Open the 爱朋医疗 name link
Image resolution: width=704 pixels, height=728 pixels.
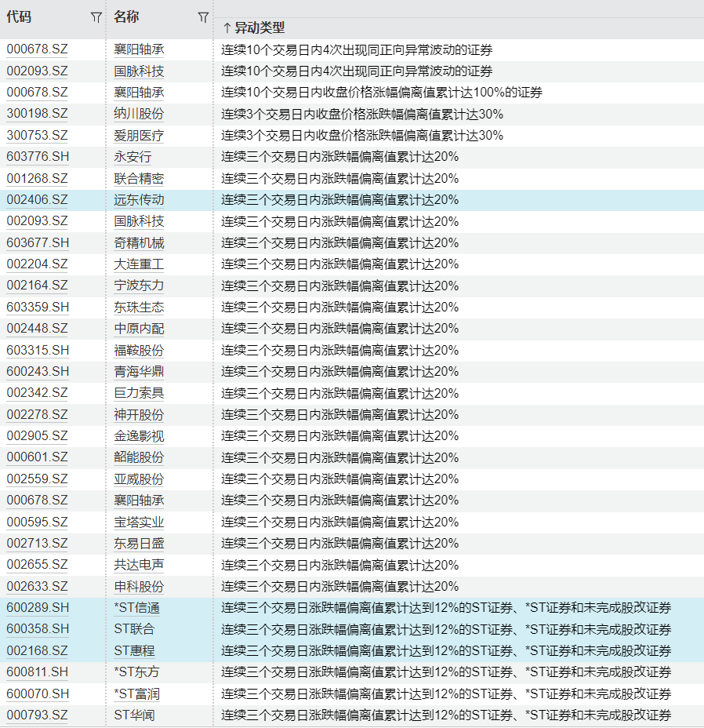pos(139,135)
